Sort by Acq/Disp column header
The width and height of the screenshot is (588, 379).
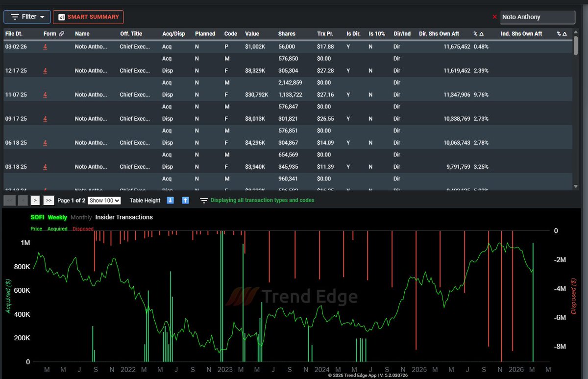[173, 34]
